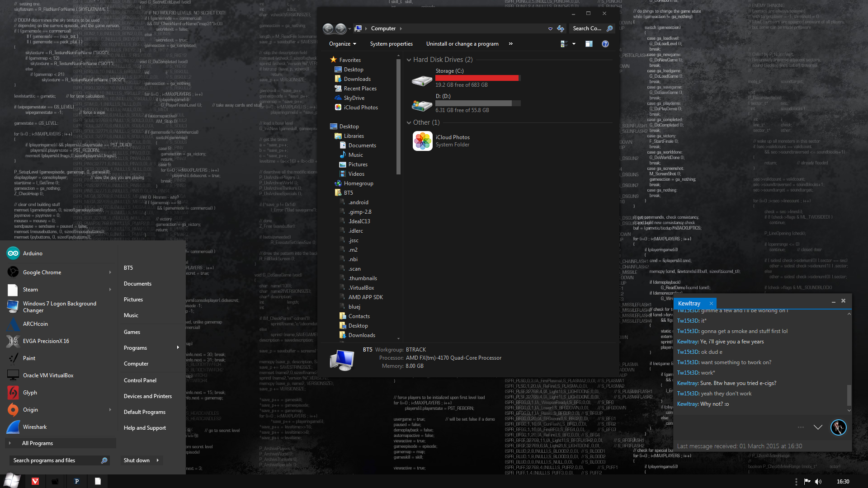Viewport: 868px width, 488px height.
Task: Select SkyDrive in navigation pane
Action: pyautogui.click(x=354, y=98)
